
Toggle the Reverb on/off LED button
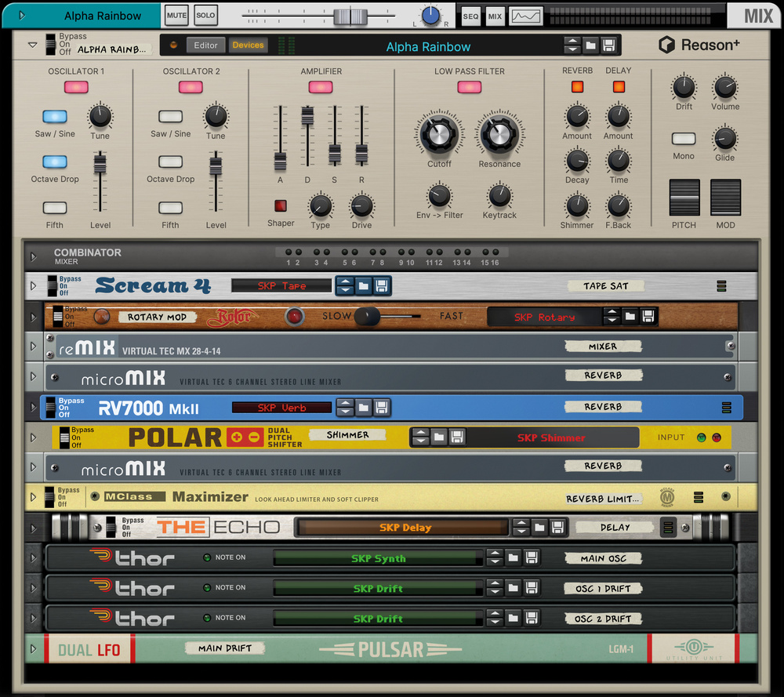click(577, 87)
